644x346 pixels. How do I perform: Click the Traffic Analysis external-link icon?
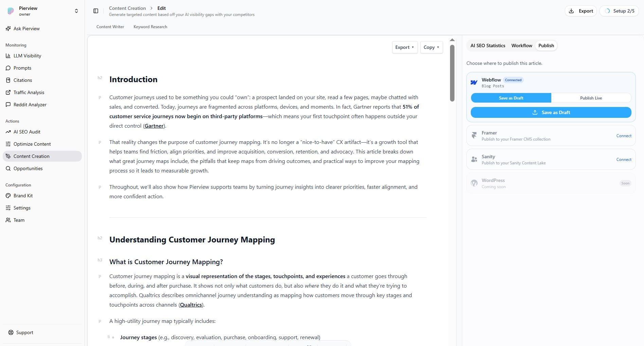(x=8, y=92)
